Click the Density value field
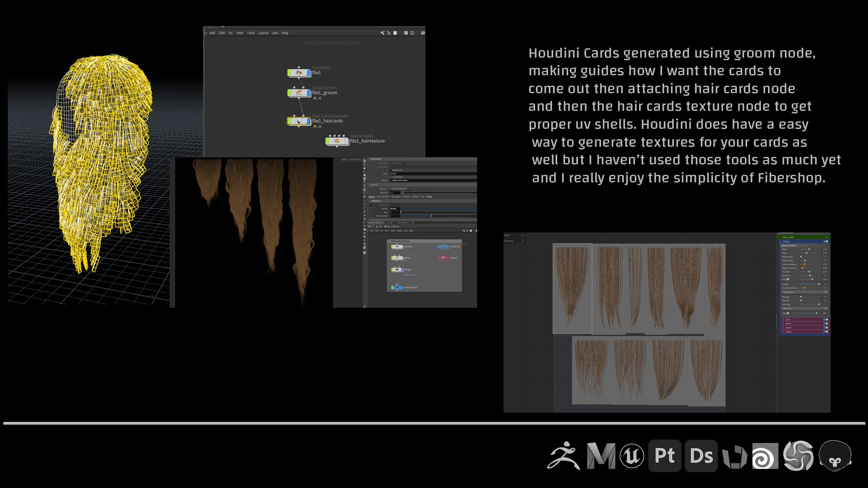 [x=395, y=209]
